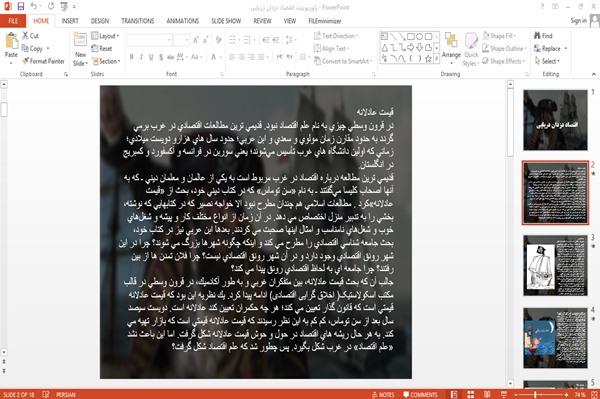Expand the Shape Outline dropdown
This screenshot has width=600, height=399.
pos(504,49)
